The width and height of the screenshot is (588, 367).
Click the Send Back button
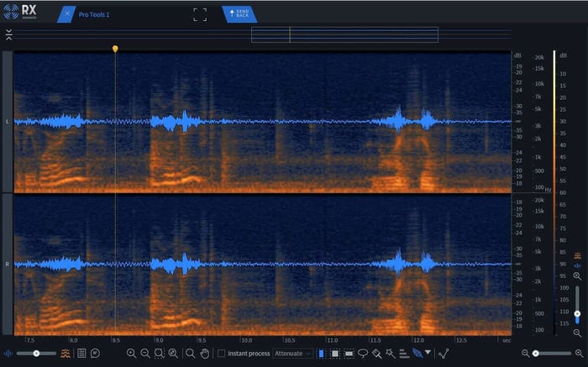tap(239, 14)
